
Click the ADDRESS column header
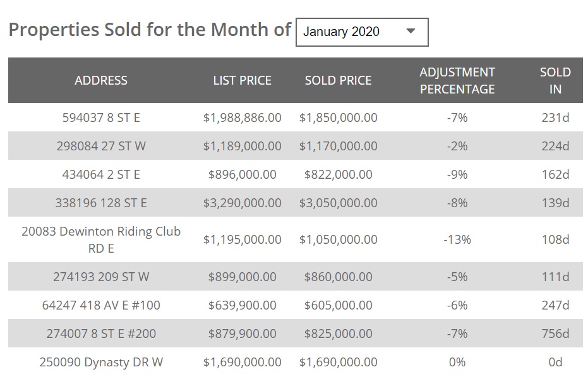point(101,80)
